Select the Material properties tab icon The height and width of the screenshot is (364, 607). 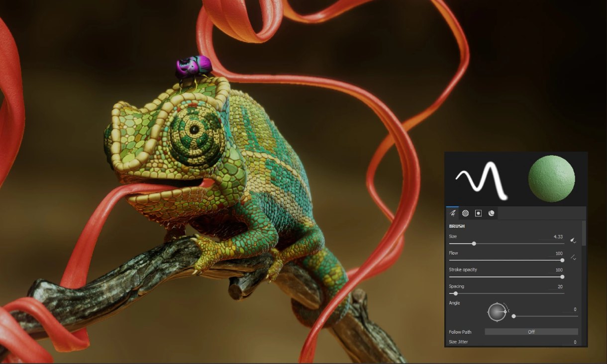tap(491, 213)
